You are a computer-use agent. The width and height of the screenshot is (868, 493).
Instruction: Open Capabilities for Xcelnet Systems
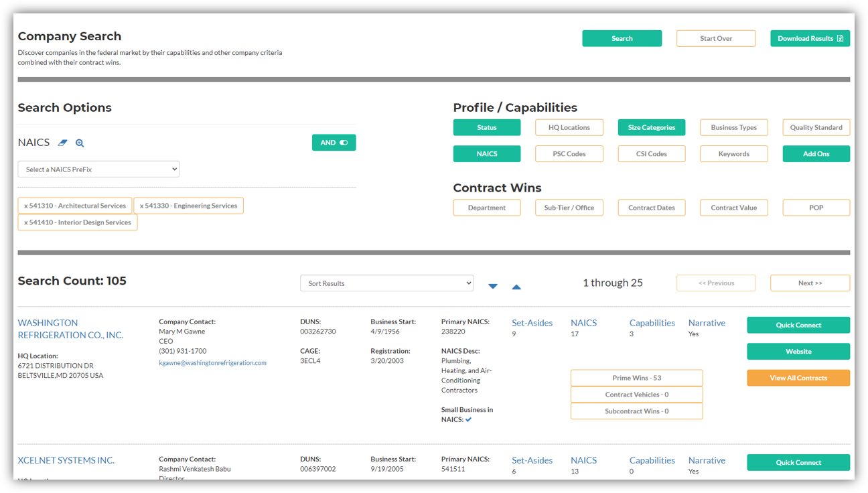pyautogui.click(x=652, y=460)
